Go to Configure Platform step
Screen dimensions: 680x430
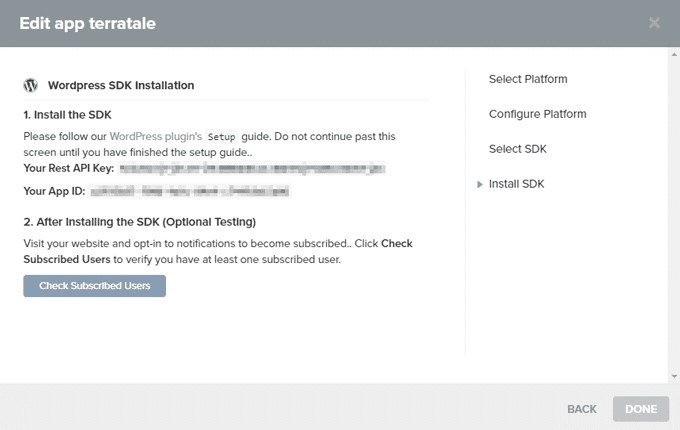537,114
